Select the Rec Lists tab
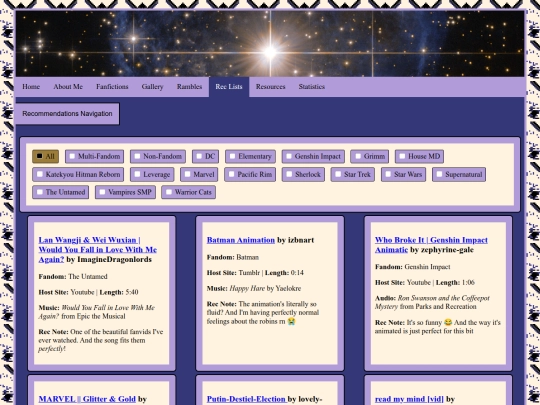 229,87
